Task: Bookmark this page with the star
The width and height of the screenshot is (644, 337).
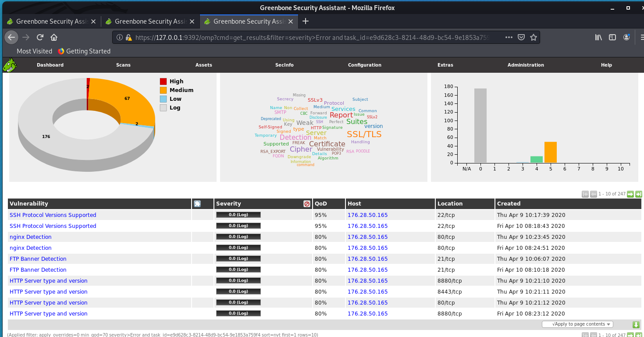Action: 533,37
